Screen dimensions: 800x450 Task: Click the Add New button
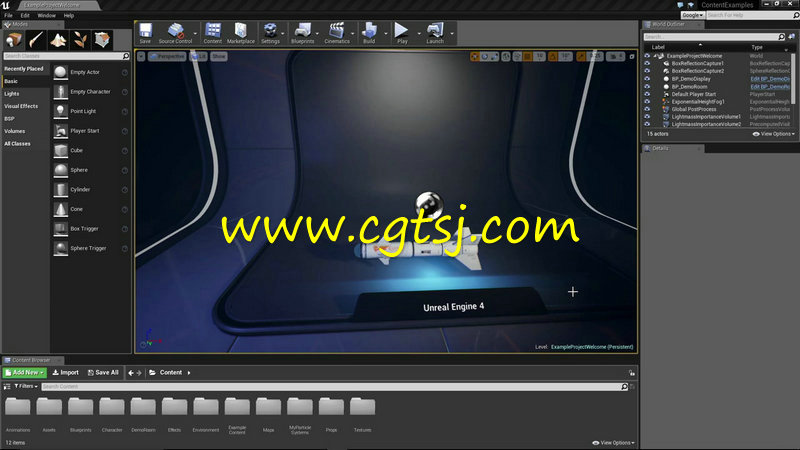pos(24,373)
